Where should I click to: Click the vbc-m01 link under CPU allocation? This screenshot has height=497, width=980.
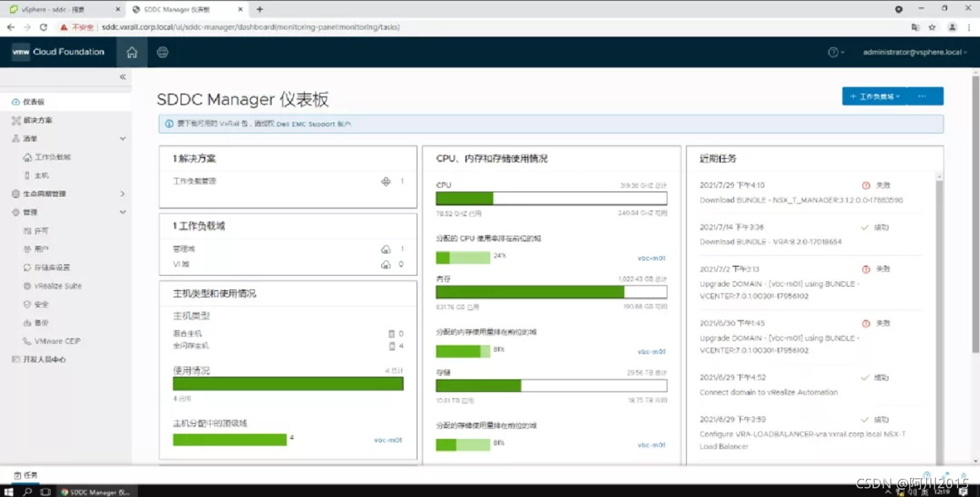[x=651, y=258]
